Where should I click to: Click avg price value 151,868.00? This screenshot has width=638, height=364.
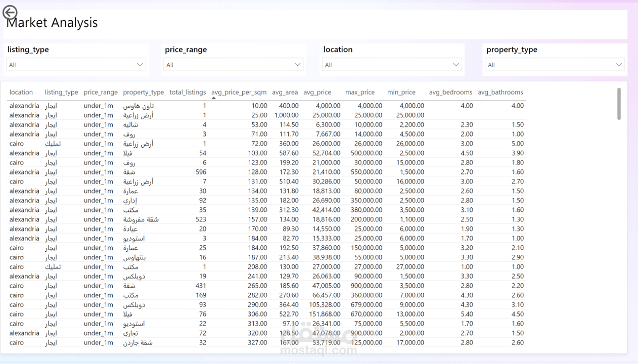click(325, 314)
